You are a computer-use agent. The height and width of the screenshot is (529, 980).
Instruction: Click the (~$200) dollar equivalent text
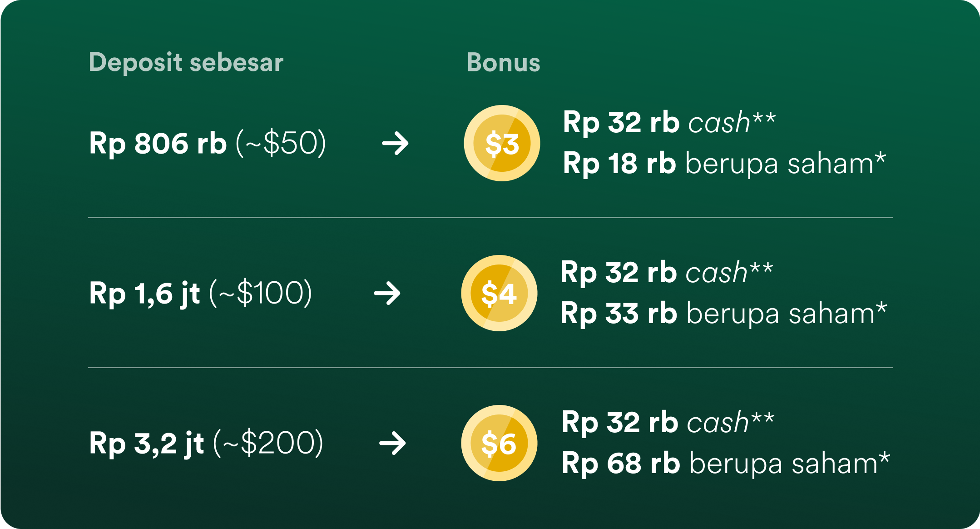(x=268, y=444)
